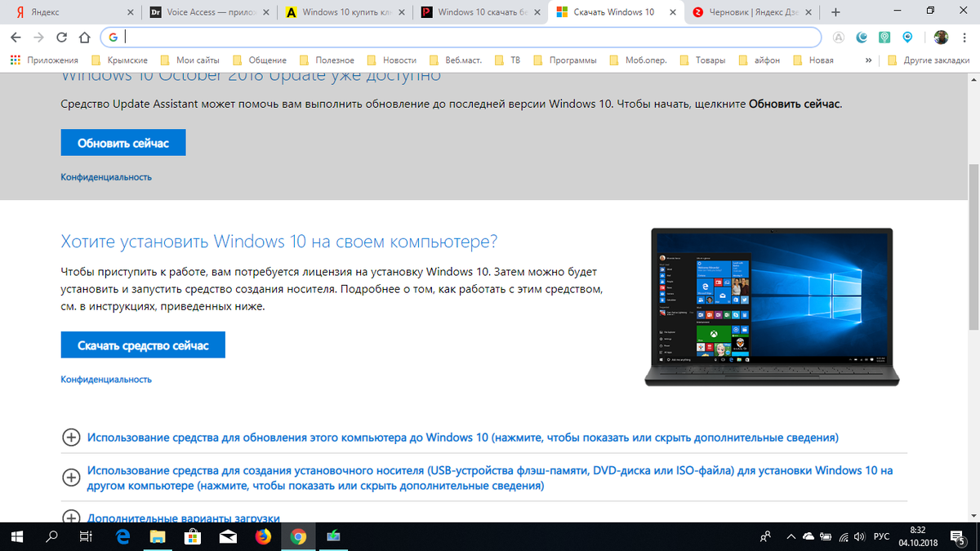Click the laptop Windows 10 image
This screenshot has width=980, height=551.
coord(772,306)
